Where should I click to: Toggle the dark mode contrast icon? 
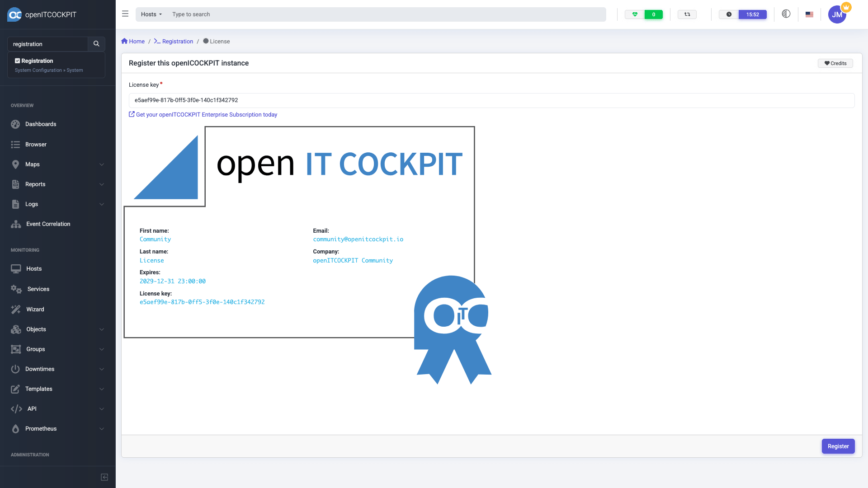pos(786,14)
